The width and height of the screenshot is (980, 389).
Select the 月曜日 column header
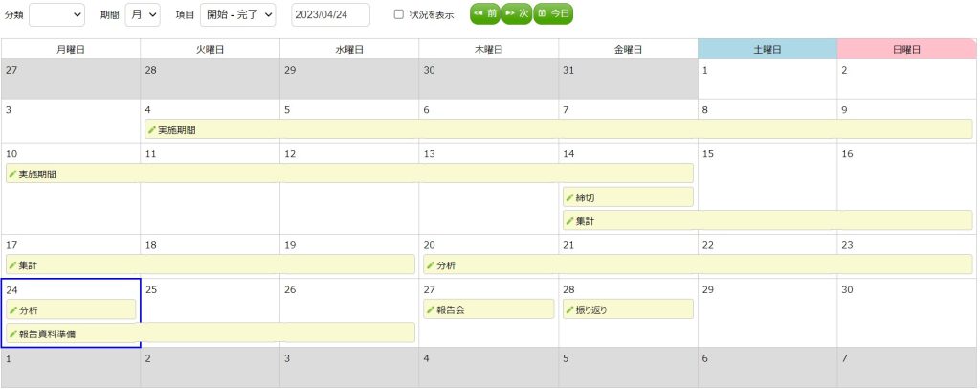(71, 50)
